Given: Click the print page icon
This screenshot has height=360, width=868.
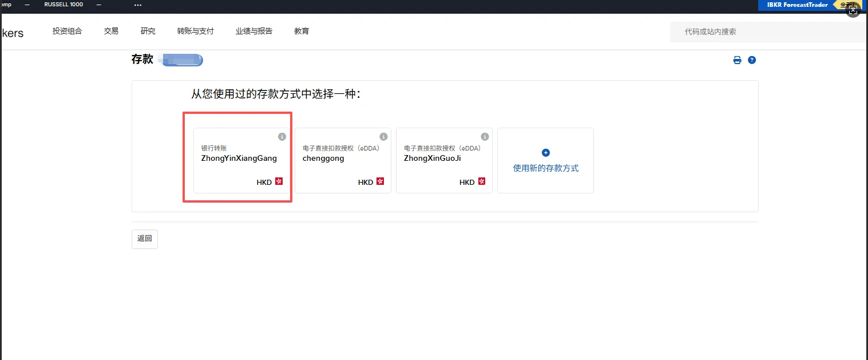Looking at the screenshot, I should [x=738, y=60].
